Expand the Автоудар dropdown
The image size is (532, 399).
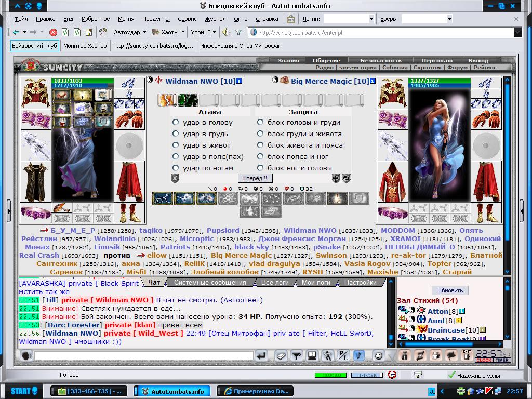(144, 32)
